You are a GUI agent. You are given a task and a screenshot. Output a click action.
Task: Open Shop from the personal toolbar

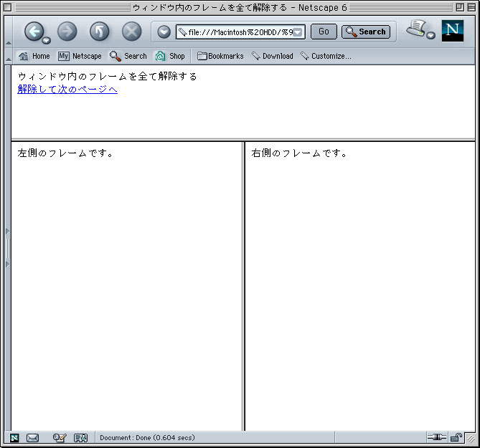[x=170, y=56]
